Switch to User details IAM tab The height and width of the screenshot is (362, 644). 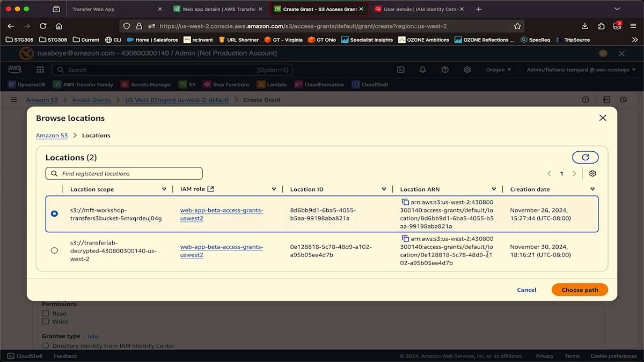419,9
